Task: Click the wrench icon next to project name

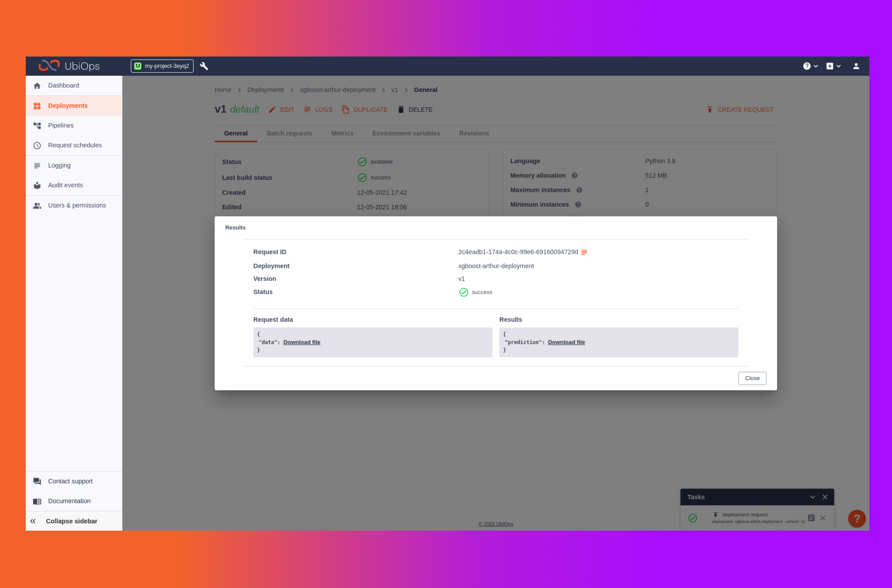Action: 204,66
